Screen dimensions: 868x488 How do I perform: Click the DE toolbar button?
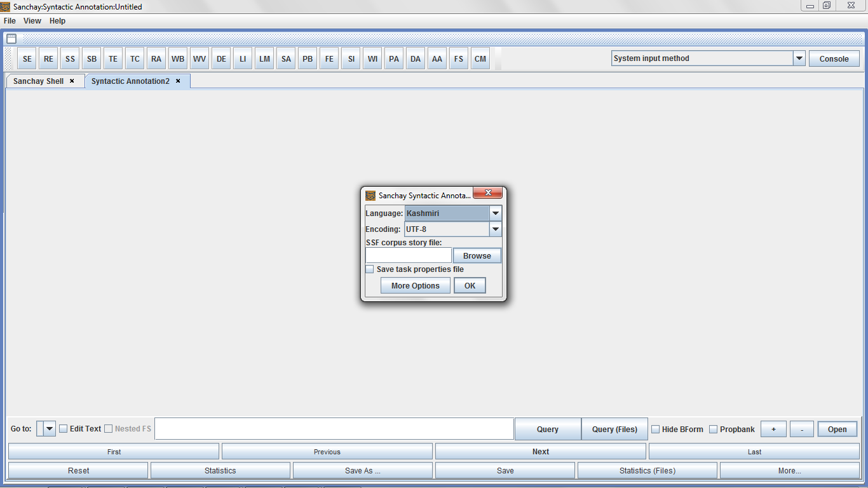222,58
